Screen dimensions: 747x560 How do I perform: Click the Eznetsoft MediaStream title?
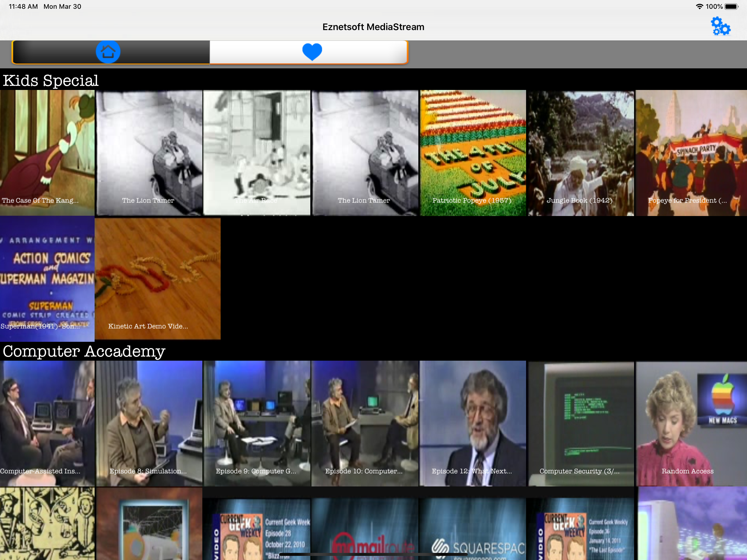tap(373, 27)
